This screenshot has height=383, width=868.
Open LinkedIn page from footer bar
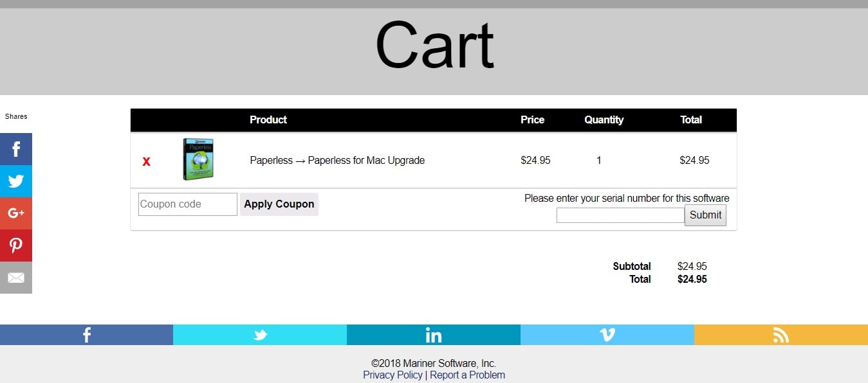434,335
